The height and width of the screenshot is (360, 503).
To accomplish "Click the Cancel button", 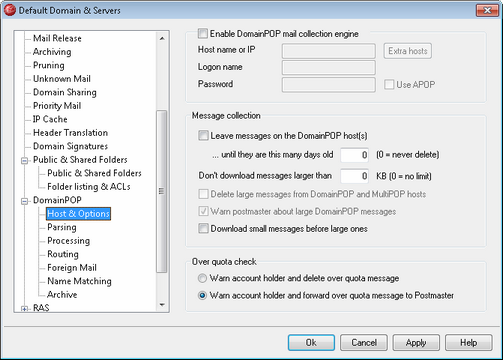I will pyautogui.click(x=364, y=343).
